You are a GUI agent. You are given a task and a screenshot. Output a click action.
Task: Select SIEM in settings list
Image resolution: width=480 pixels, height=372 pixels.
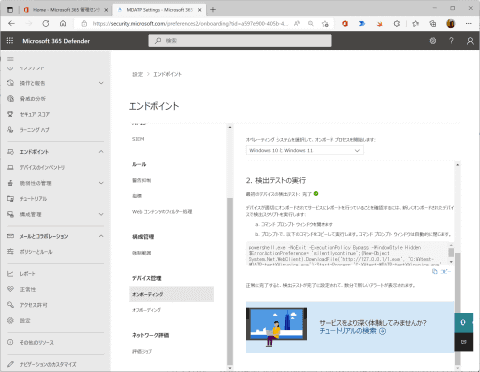coord(138,139)
